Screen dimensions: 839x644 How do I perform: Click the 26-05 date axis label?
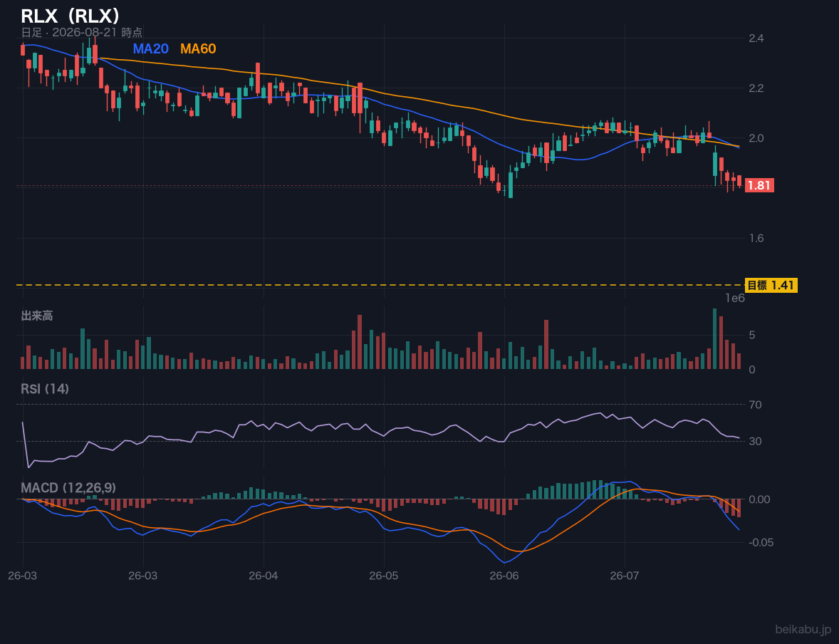384,576
